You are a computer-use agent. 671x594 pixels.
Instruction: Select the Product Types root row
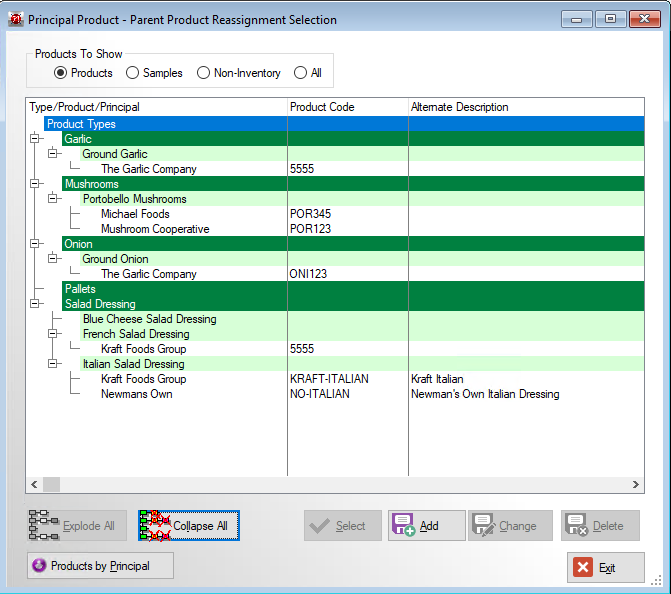[344, 124]
